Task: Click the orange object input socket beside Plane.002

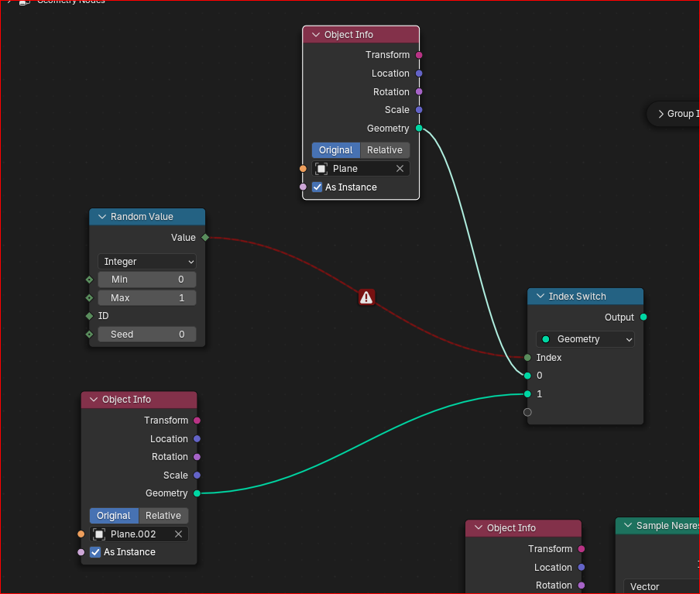Action: (x=81, y=534)
